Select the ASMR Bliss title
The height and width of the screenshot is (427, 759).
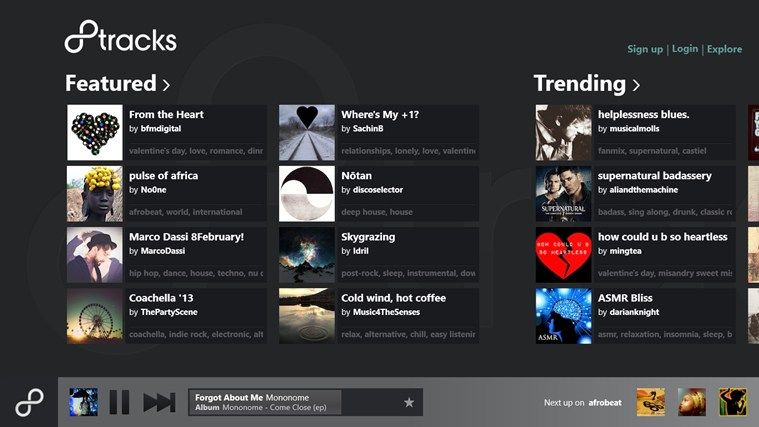[x=625, y=298]
